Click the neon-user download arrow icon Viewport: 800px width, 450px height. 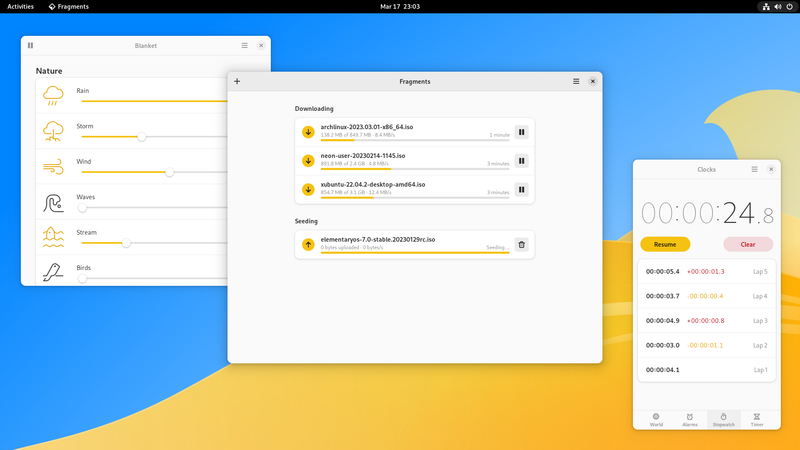pyautogui.click(x=308, y=161)
